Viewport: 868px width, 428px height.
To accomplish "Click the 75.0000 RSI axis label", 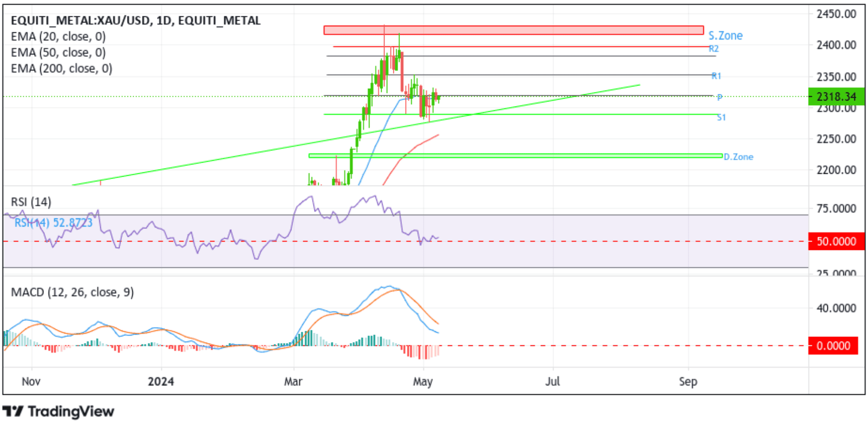I will click(836, 208).
